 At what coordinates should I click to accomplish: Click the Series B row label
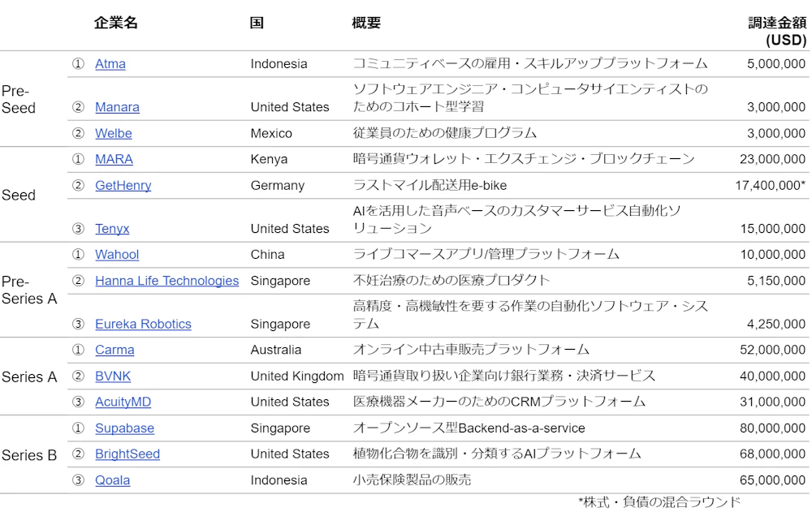tap(29, 455)
